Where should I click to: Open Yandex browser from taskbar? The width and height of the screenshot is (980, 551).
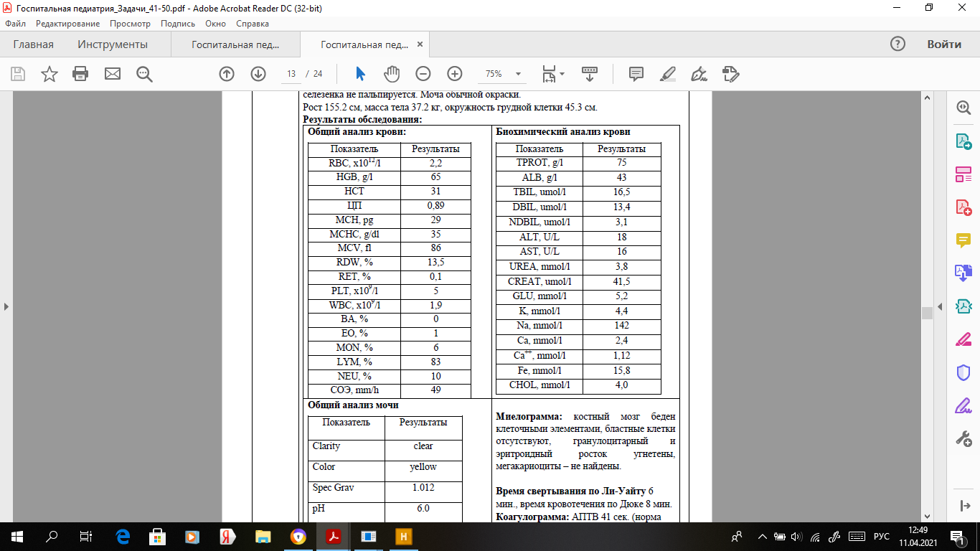(228, 536)
